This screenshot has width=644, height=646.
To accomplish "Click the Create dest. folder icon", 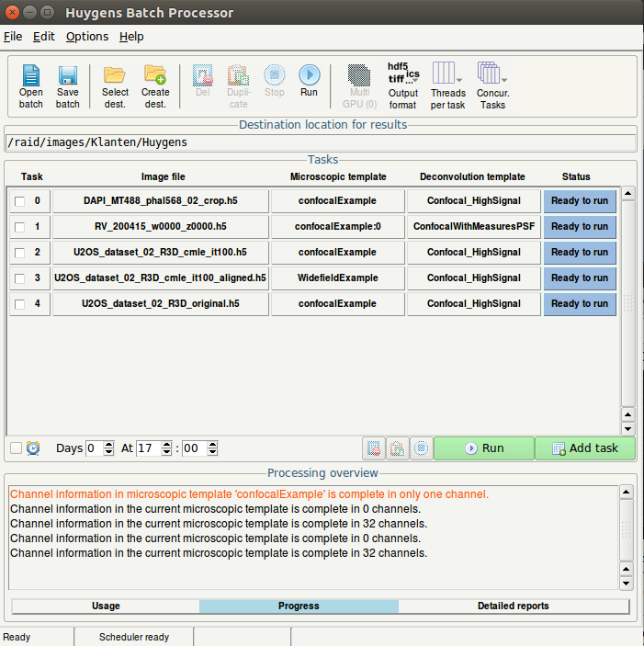I will tap(155, 85).
